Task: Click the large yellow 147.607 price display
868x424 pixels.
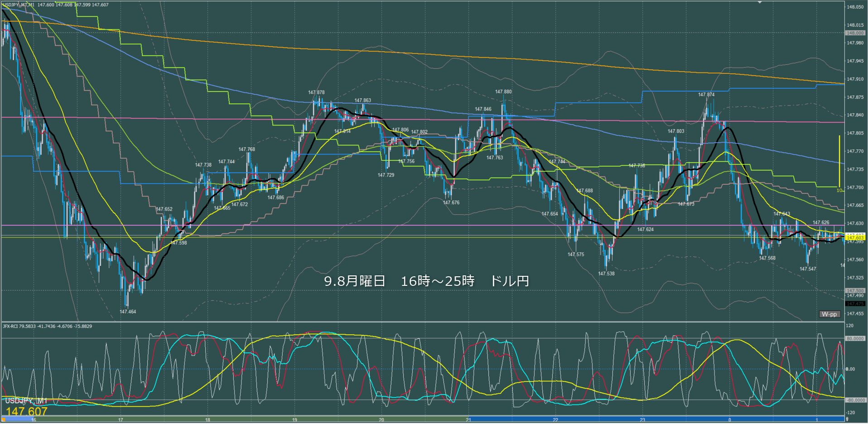Action: point(26,411)
